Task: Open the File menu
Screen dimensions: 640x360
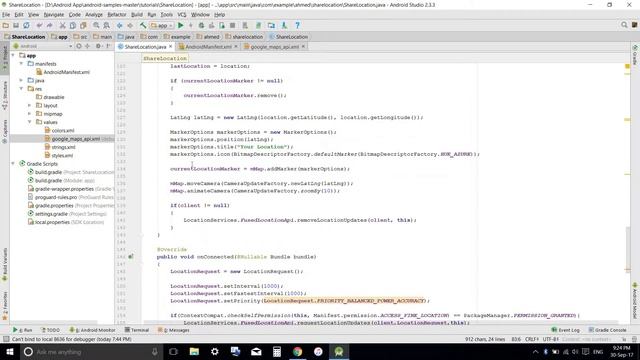Action: click(6, 14)
